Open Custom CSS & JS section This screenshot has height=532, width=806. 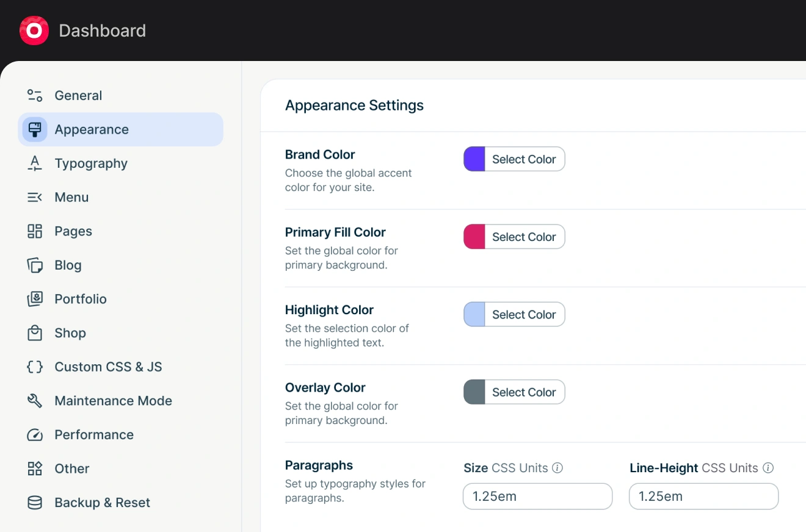(x=108, y=367)
